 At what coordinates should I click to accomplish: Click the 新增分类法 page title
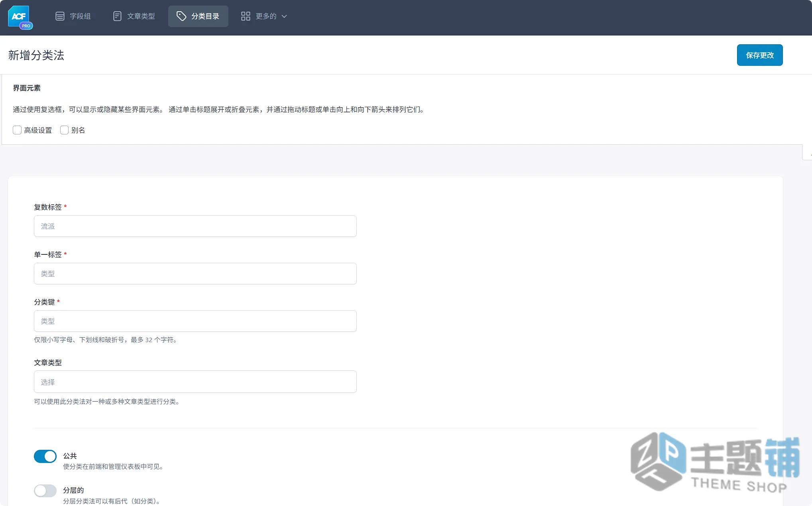tap(36, 55)
